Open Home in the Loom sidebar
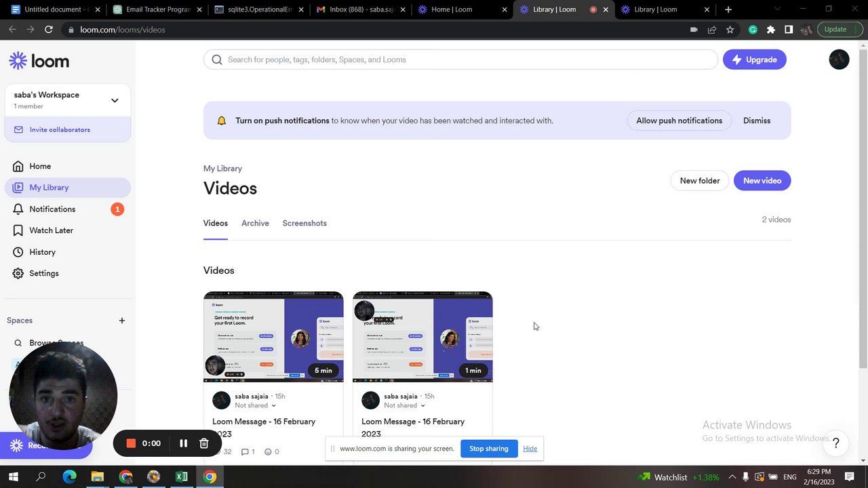 pyautogui.click(x=68, y=166)
